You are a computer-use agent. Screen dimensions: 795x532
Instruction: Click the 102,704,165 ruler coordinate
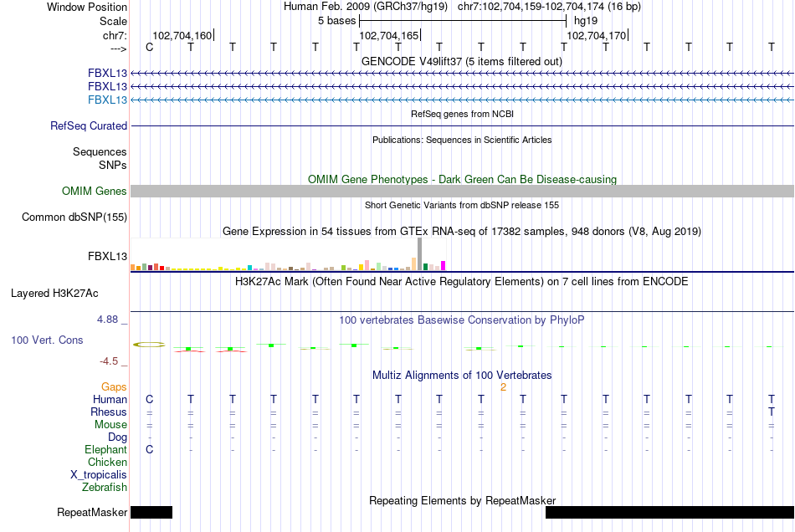[x=389, y=35]
